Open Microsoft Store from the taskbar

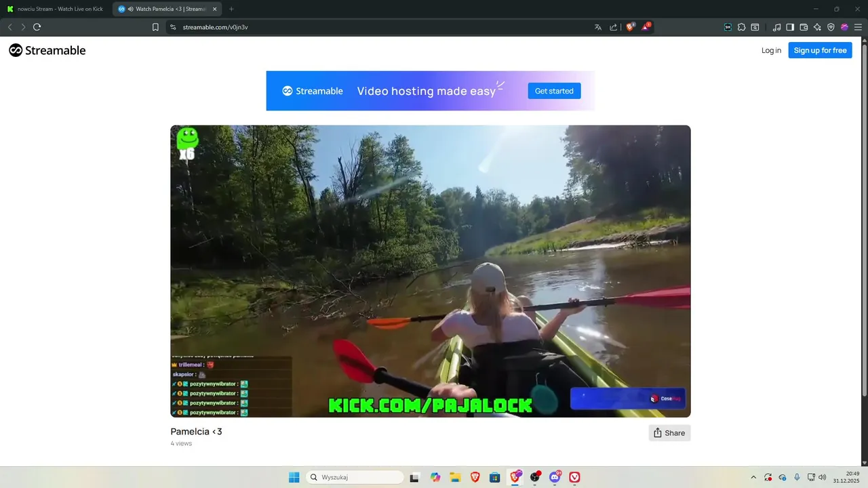495,477
